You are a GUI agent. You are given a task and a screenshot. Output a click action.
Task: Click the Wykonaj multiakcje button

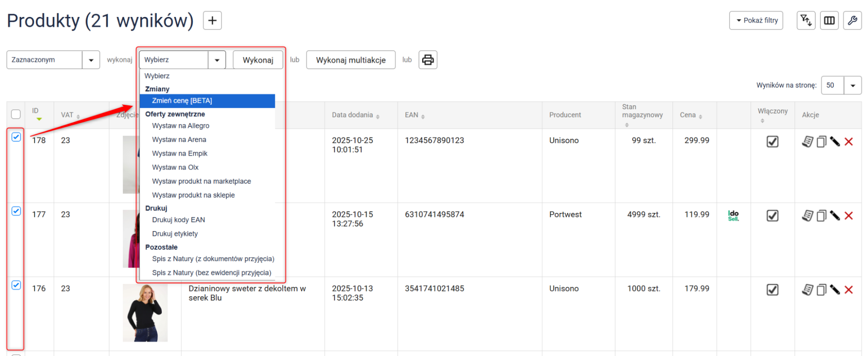(350, 60)
